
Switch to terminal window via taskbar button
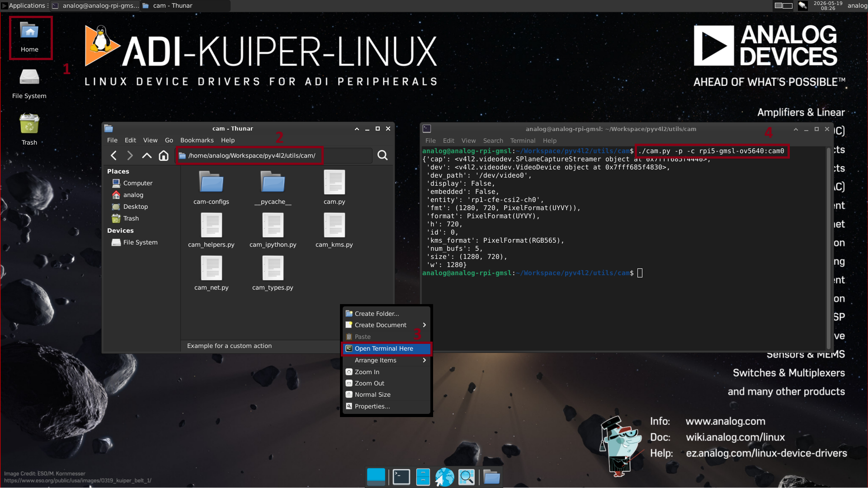tap(95, 5)
